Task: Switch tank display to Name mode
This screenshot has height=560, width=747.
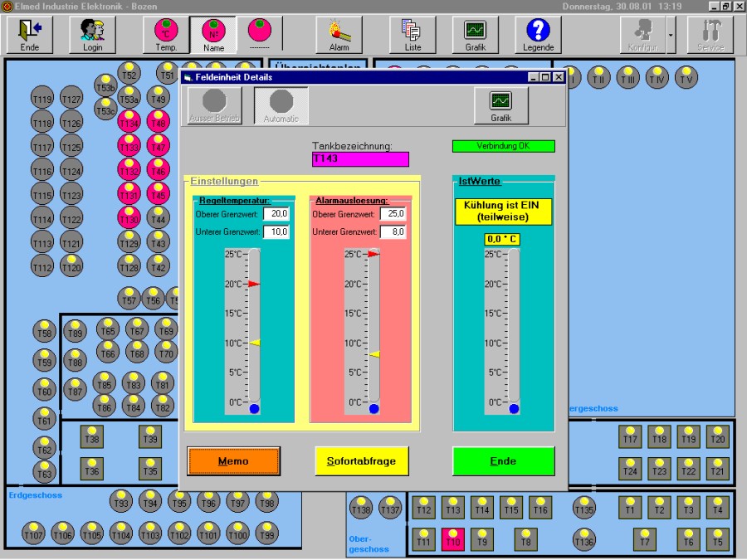Action: (213, 34)
